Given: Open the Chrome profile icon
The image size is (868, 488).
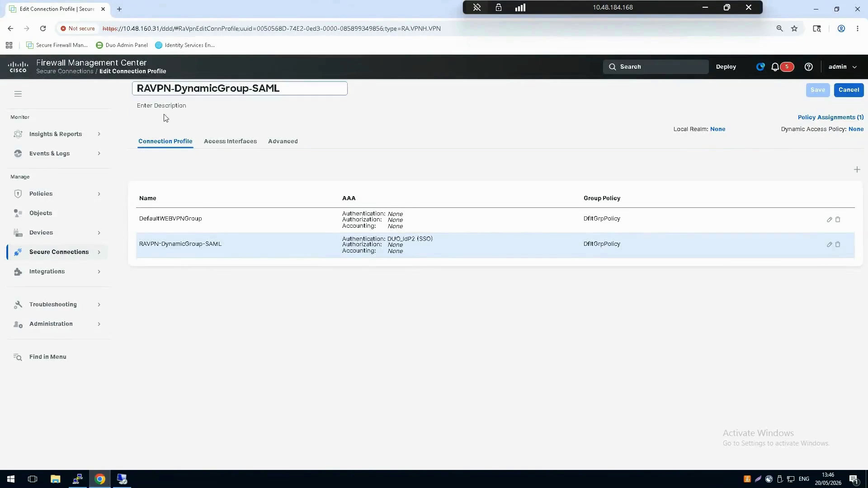Looking at the screenshot, I should (841, 28).
